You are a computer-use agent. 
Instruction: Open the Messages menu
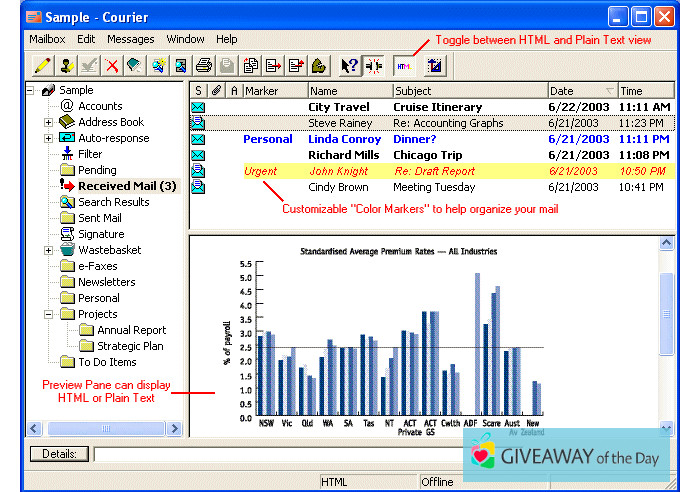130,39
